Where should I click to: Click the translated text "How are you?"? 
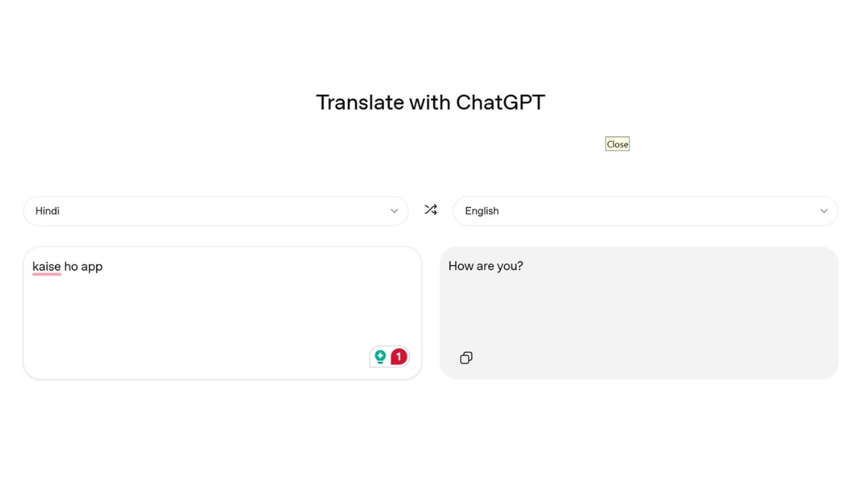click(485, 266)
